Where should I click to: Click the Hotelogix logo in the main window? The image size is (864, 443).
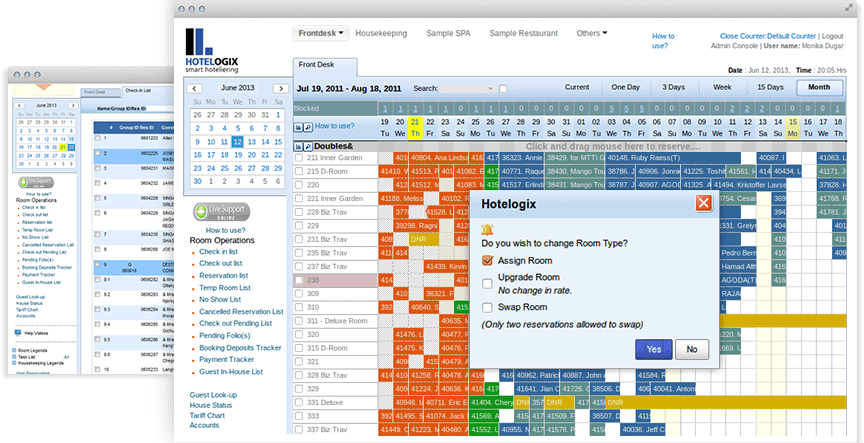212,50
